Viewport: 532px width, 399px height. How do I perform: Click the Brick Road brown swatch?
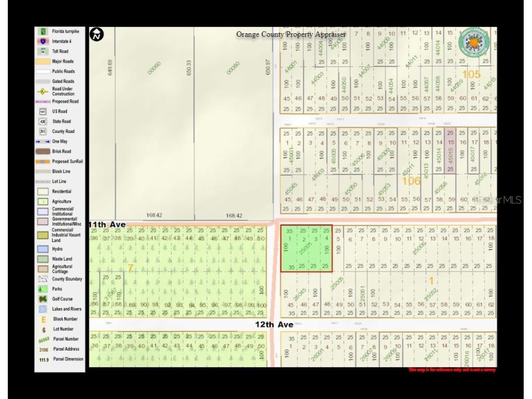point(44,151)
